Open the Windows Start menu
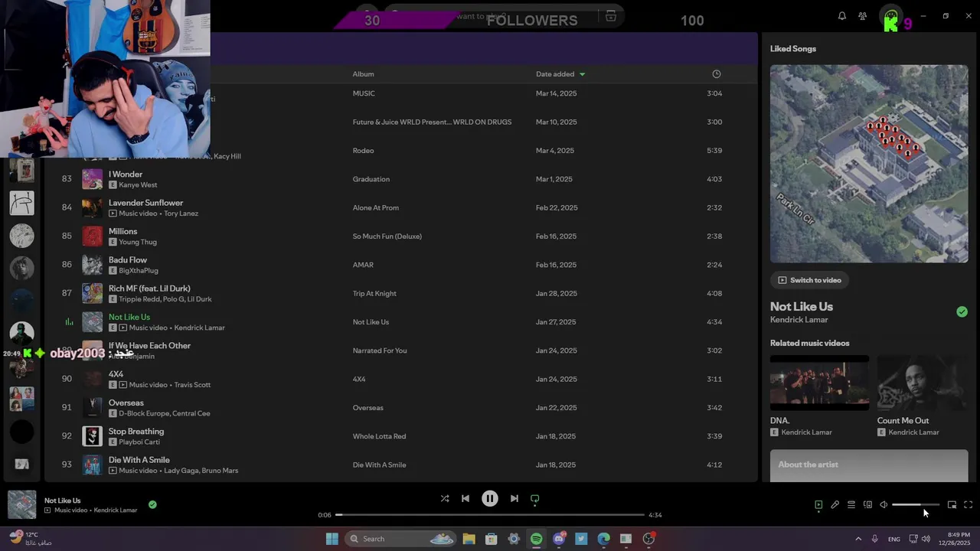Viewport: 980px width, 551px height. pyautogui.click(x=332, y=539)
